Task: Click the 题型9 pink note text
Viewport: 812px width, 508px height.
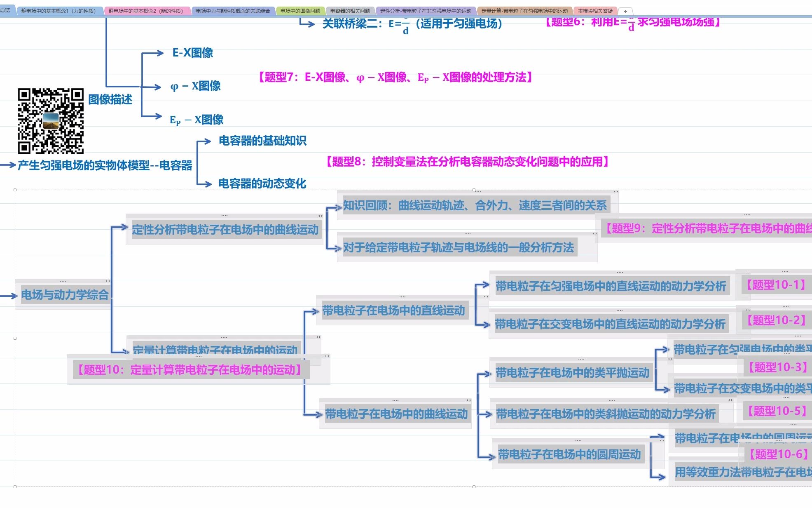Action: point(707,228)
